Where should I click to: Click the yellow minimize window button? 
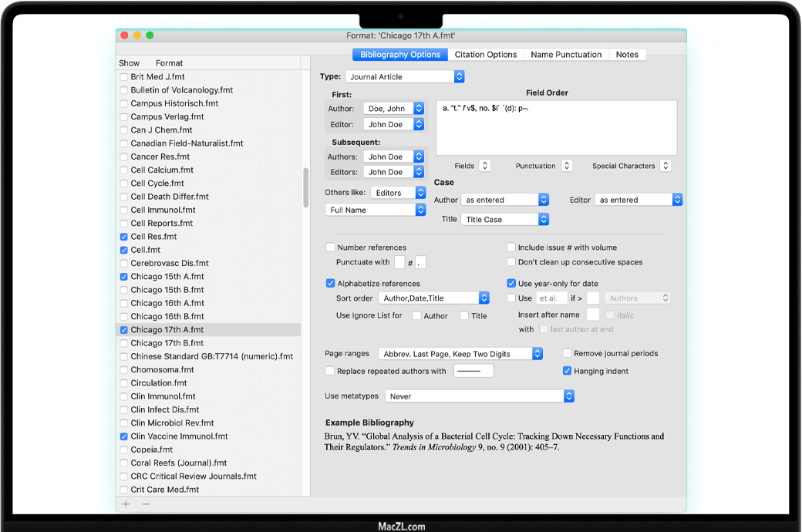point(137,35)
